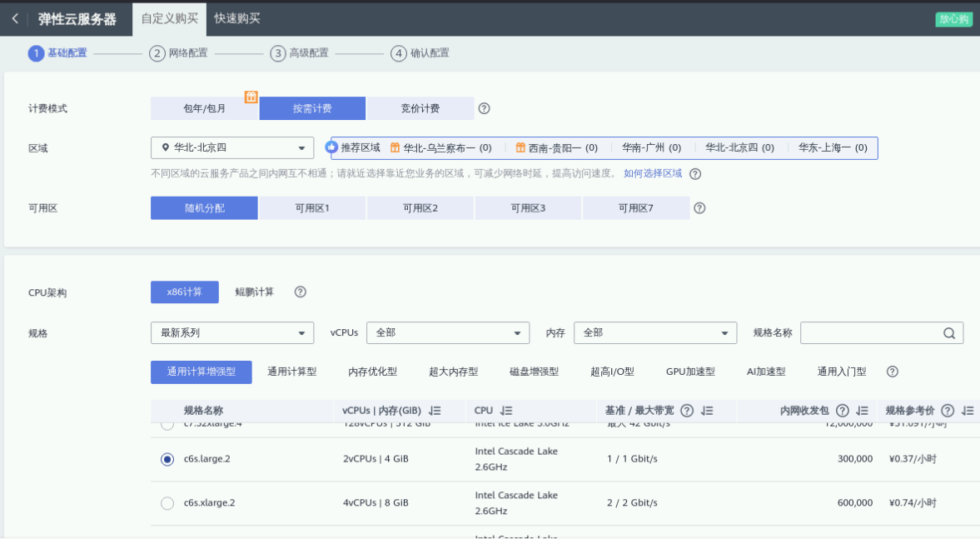The width and height of the screenshot is (980, 539).
Task: Select 超大内存型 spec tab
Action: [453, 372]
